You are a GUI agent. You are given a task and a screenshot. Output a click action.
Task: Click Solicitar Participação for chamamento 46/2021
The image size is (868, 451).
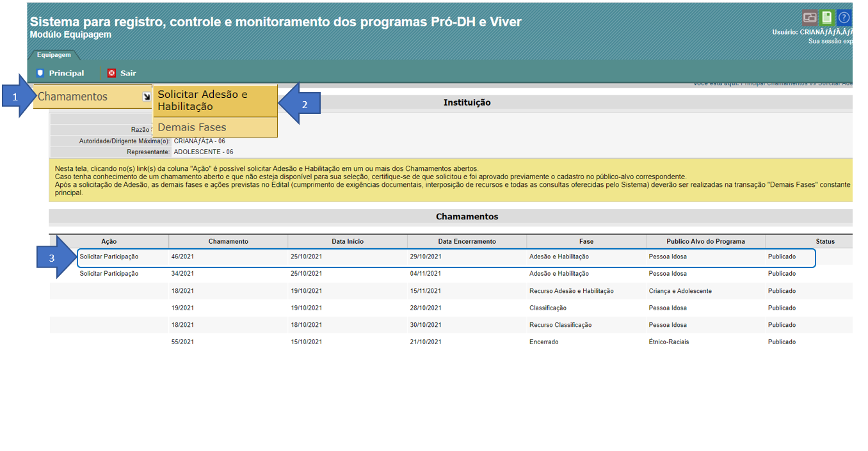coord(109,257)
